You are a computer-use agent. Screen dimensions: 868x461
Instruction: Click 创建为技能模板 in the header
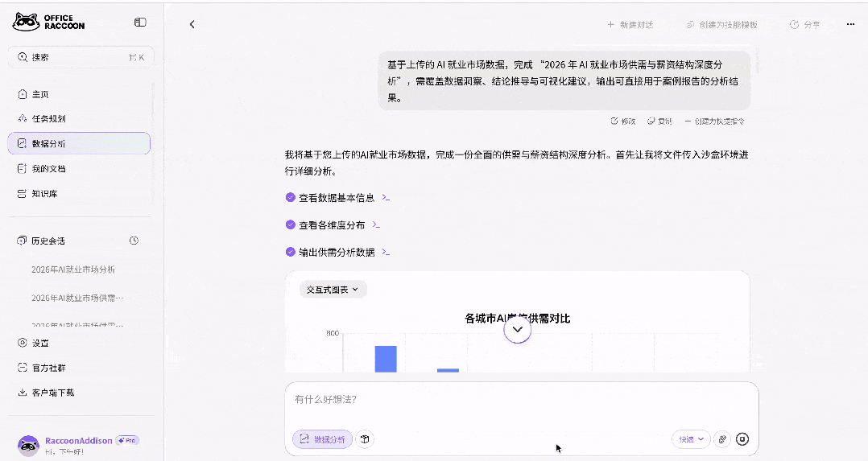721,25
